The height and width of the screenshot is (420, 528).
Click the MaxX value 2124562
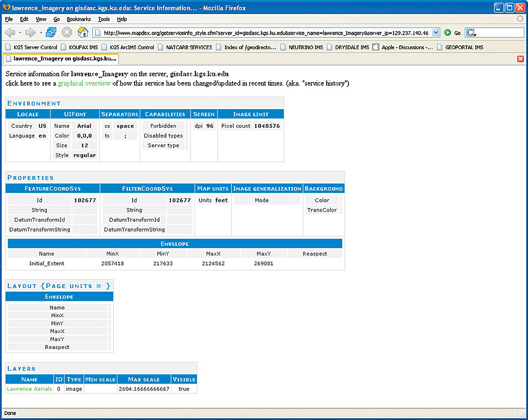(x=213, y=263)
